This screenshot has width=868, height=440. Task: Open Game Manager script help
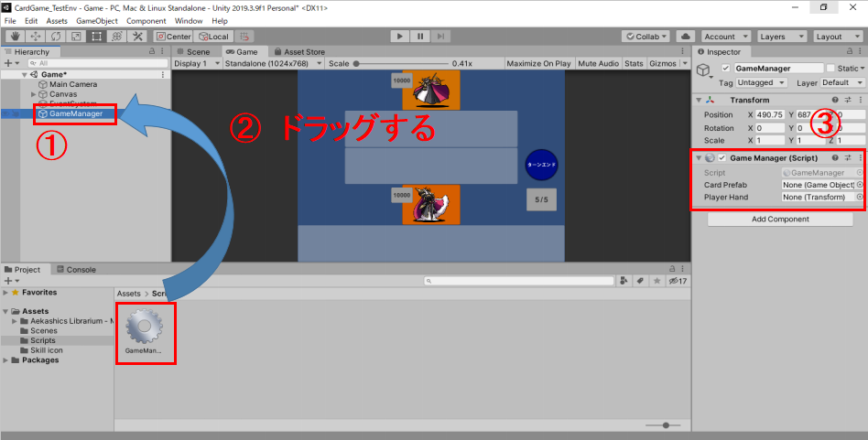[x=835, y=158]
